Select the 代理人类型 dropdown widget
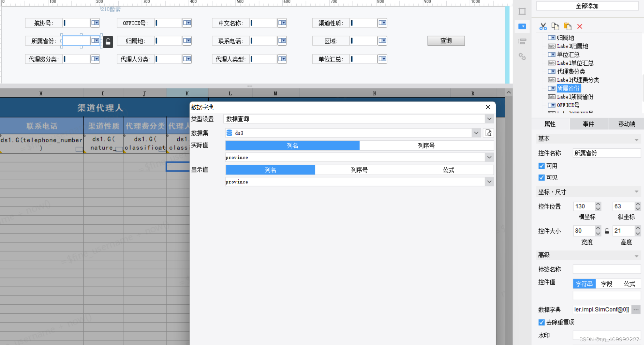Screen dimensions: 644x345 click(x=268, y=59)
